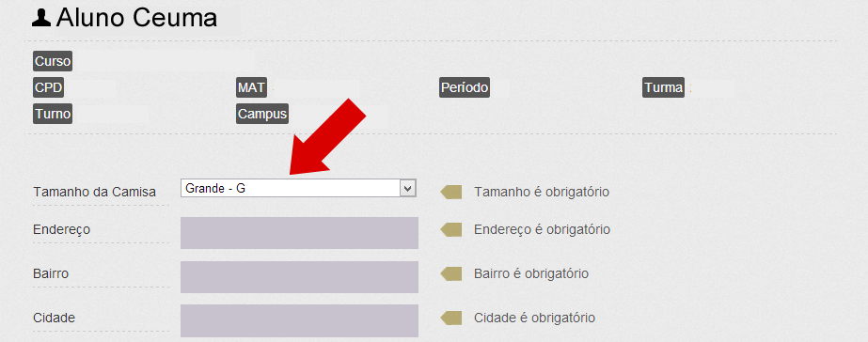Click the MAT label badge
The width and height of the screenshot is (868, 342).
252,87
